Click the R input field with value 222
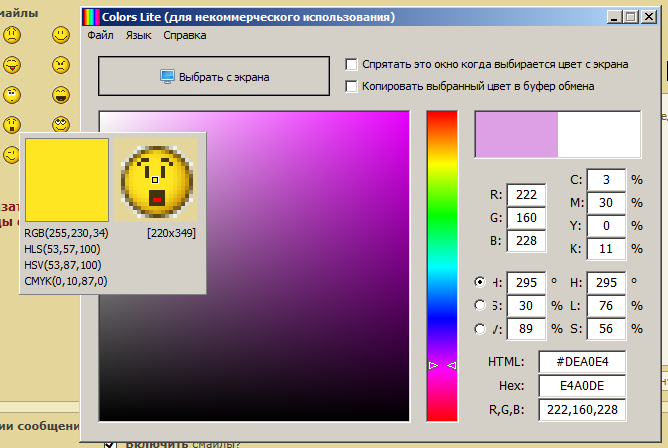668x448 pixels. pos(526,195)
